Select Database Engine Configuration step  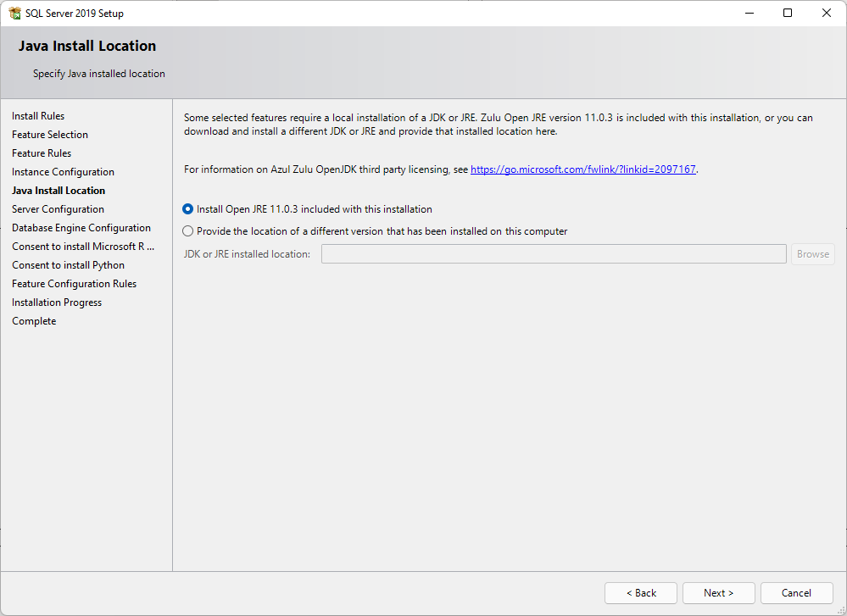point(81,228)
